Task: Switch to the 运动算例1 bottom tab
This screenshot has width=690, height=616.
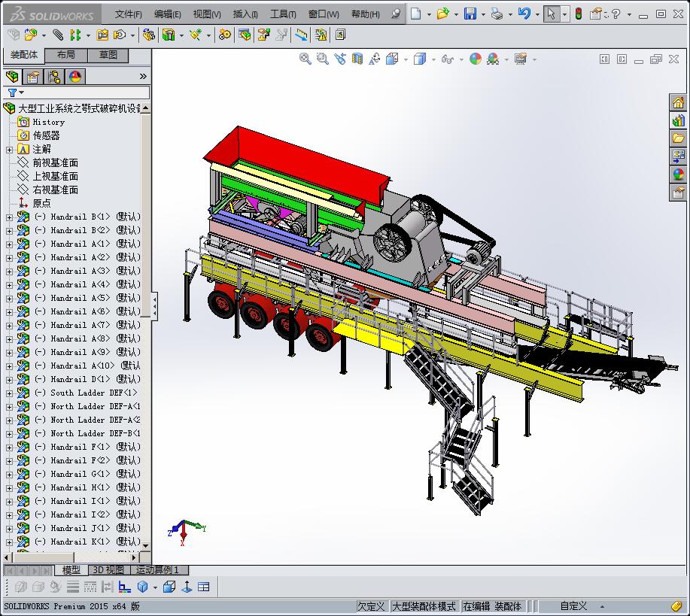Action: tap(160, 570)
